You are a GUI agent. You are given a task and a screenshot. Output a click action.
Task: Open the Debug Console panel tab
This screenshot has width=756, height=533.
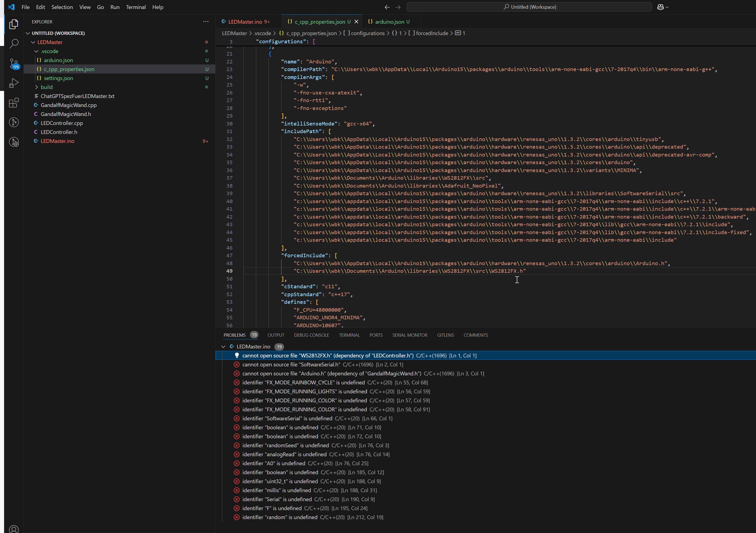point(312,335)
